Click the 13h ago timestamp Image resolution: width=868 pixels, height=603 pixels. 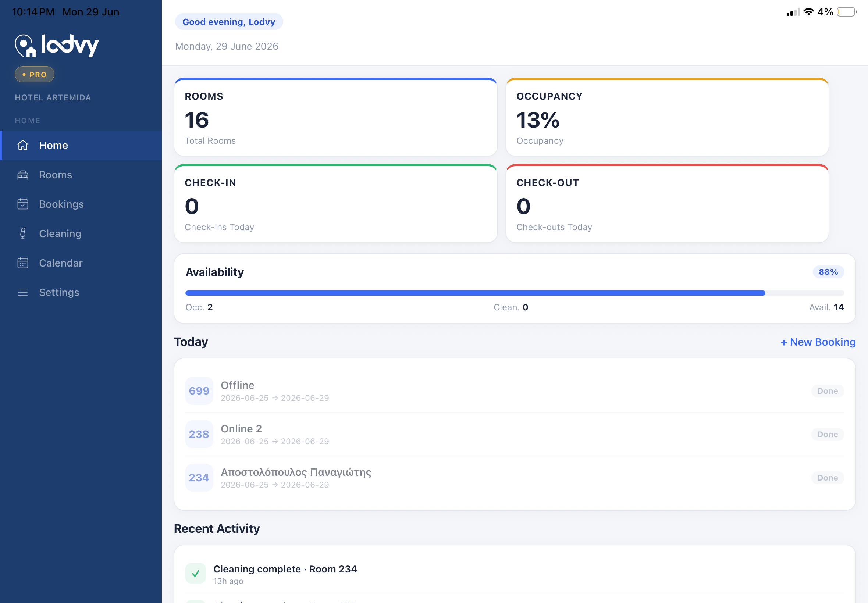pyautogui.click(x=228, y=581)
